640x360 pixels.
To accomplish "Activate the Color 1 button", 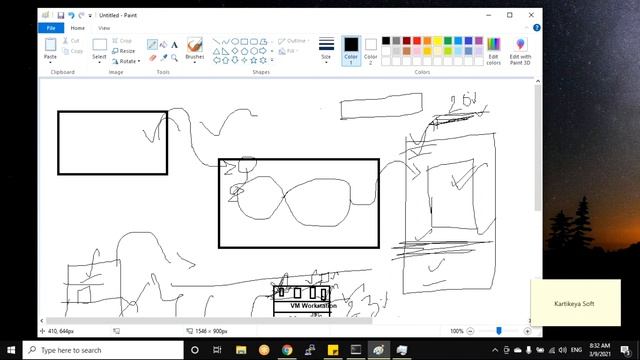I will pyautogui.click(x=351, y=51).
